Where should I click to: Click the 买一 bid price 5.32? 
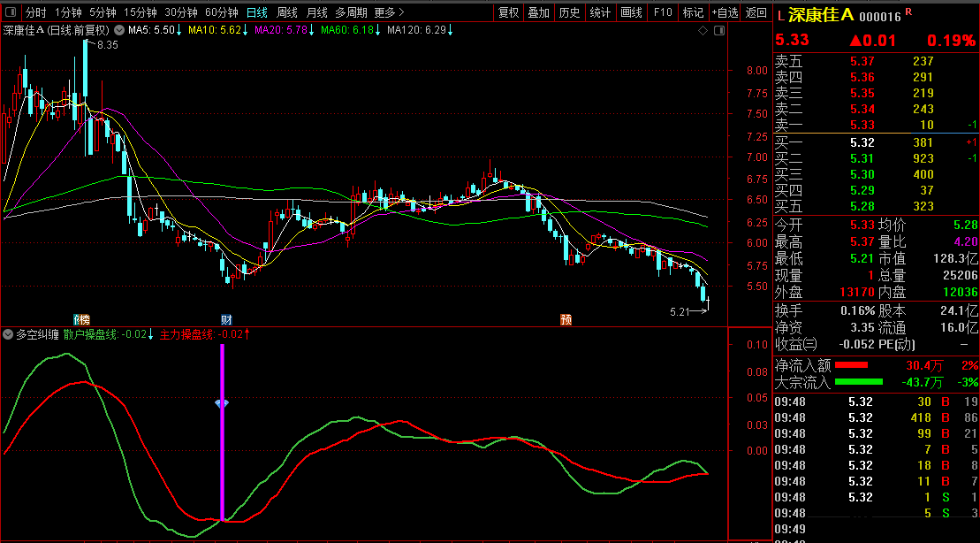pyautogui.click(x=862, y=142)
